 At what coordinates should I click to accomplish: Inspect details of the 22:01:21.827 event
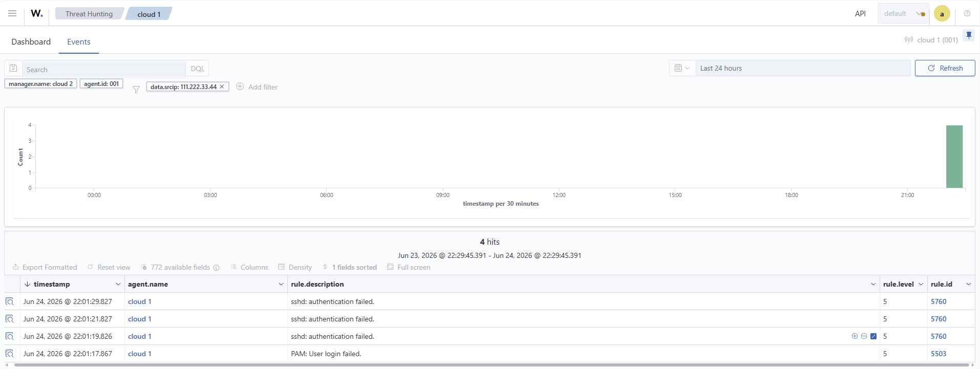click(10, 319)
